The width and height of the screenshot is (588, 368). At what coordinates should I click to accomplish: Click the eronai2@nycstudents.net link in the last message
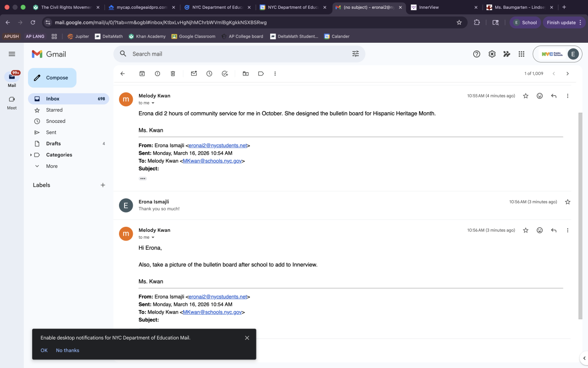tap(218, 297)
